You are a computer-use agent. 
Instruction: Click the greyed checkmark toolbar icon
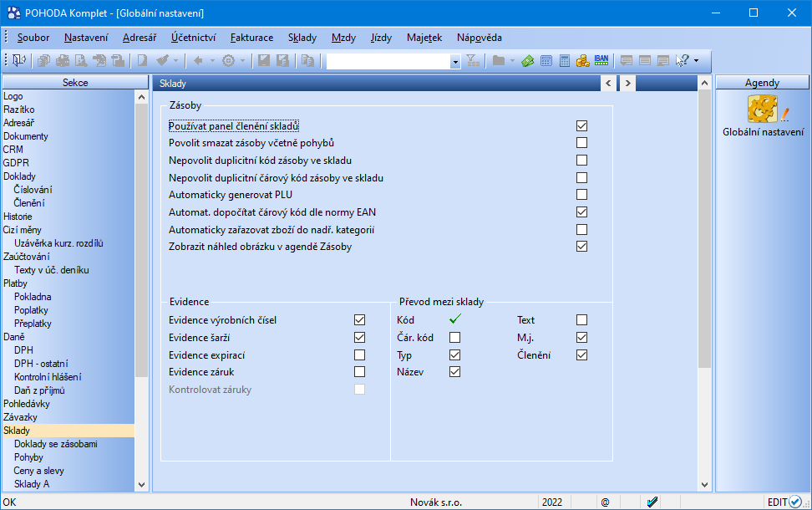pyautogui.click(x=163, y=61)
